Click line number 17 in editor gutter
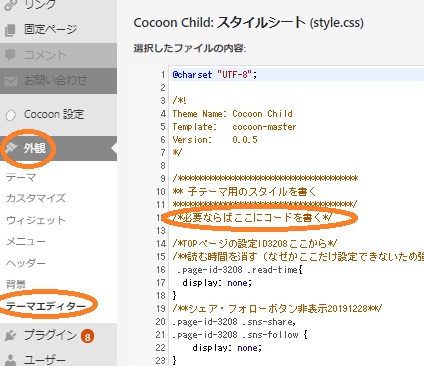424x366 pixels. pyautogui.click(x=161, y=283)
